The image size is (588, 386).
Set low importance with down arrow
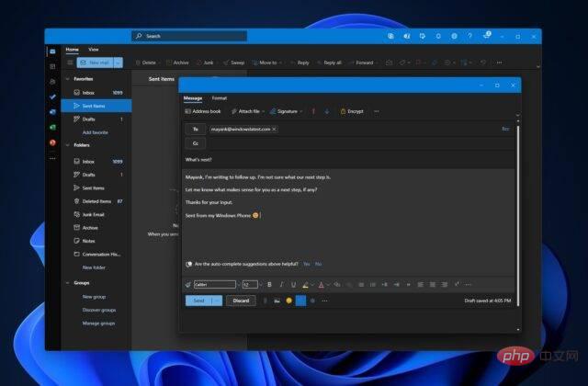pyautogui.click(x=328, y=111)
